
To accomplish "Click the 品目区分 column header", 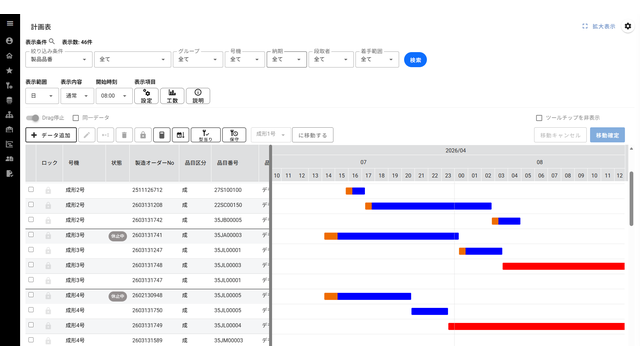I will click(x=196, y=163).
